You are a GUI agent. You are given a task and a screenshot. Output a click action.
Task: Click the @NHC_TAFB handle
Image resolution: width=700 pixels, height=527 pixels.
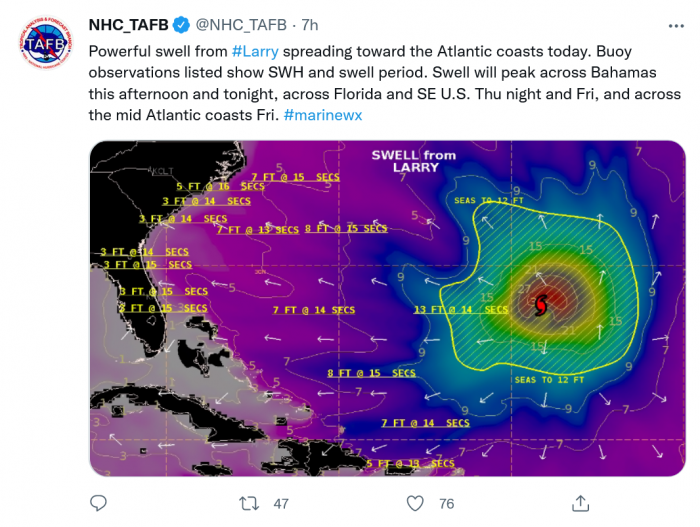[240, 24]
